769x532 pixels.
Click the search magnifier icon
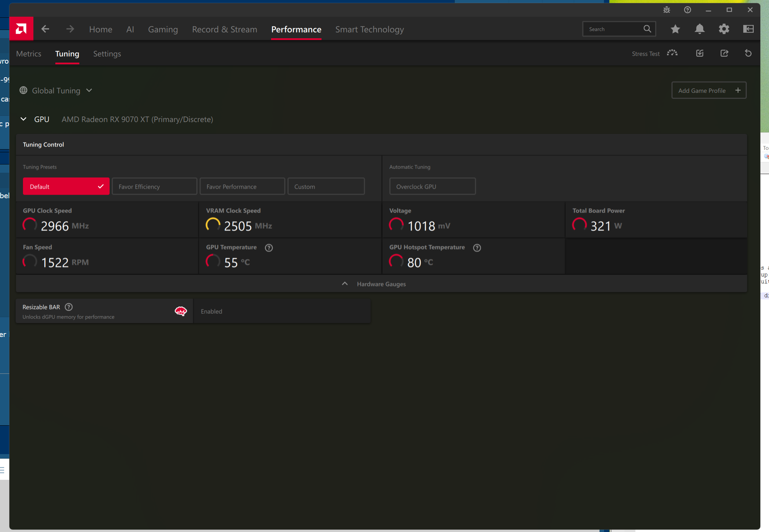(647, 29)
